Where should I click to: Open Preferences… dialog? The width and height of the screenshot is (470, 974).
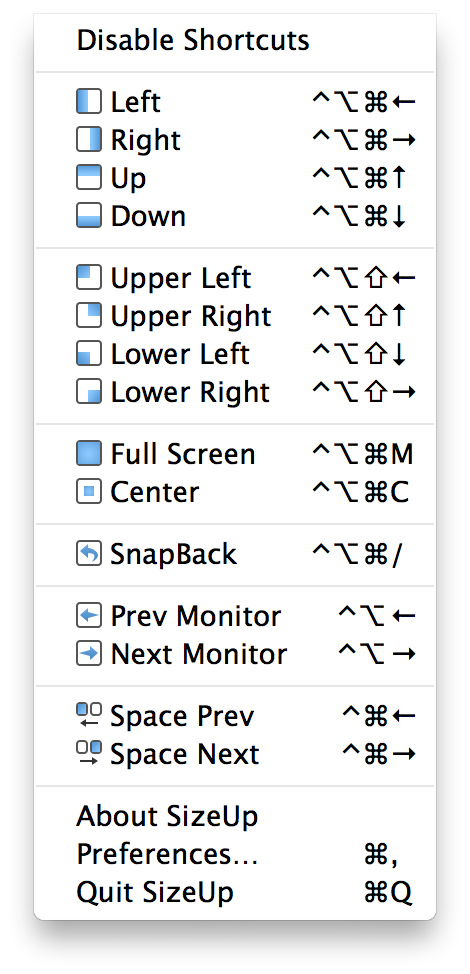click(x=235, y=854)
